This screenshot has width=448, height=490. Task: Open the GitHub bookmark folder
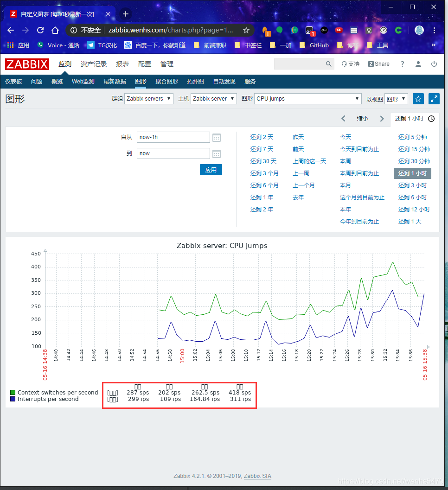314,45
